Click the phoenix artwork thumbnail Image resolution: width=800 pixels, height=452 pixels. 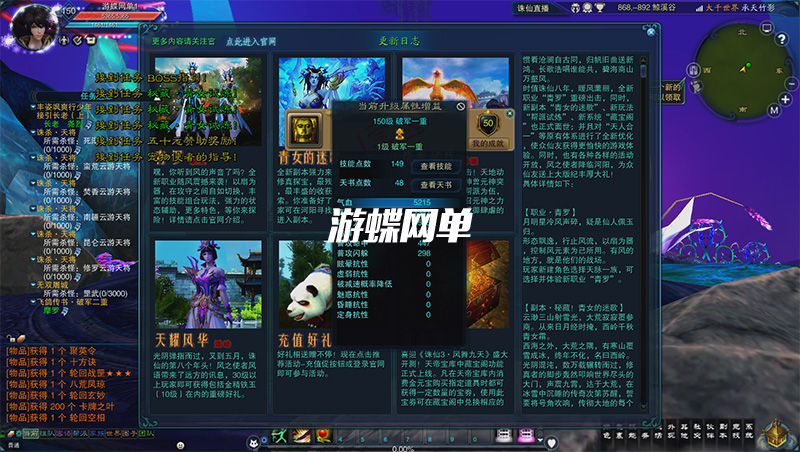point(455,82)
